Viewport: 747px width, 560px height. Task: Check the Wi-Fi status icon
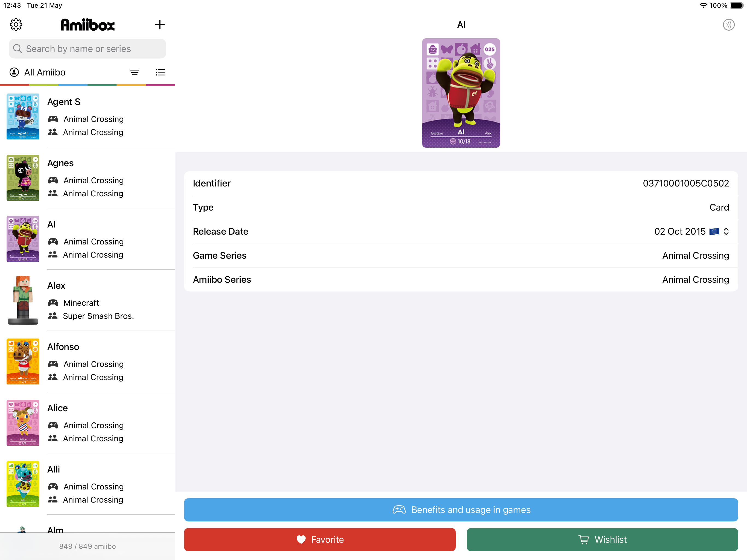tap(703, 5)
